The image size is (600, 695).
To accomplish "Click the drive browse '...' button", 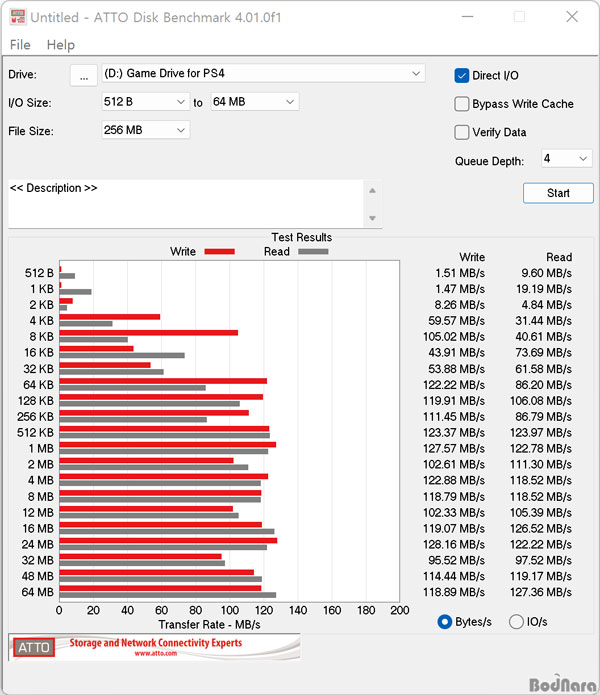I will coord(84,75).
